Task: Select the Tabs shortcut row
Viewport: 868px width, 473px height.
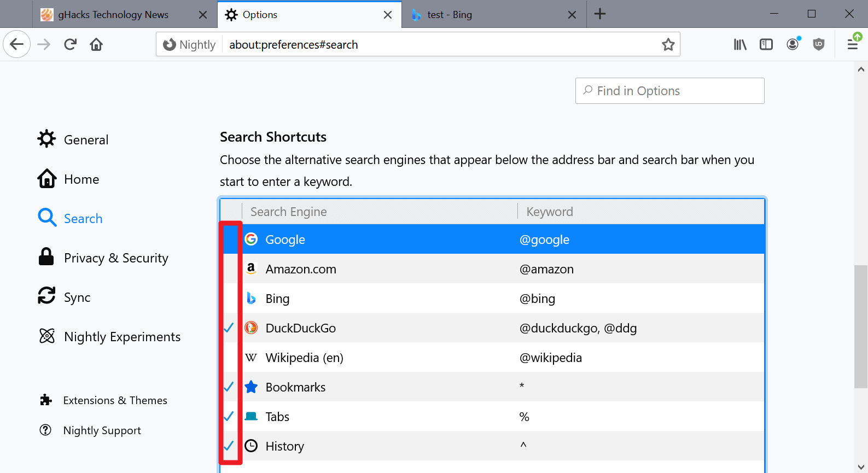Action: tap(492, 416)
